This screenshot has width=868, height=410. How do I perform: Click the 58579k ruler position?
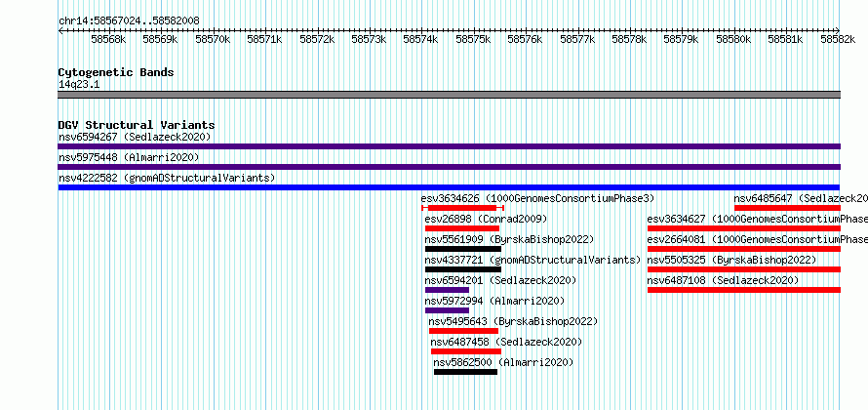682,39
